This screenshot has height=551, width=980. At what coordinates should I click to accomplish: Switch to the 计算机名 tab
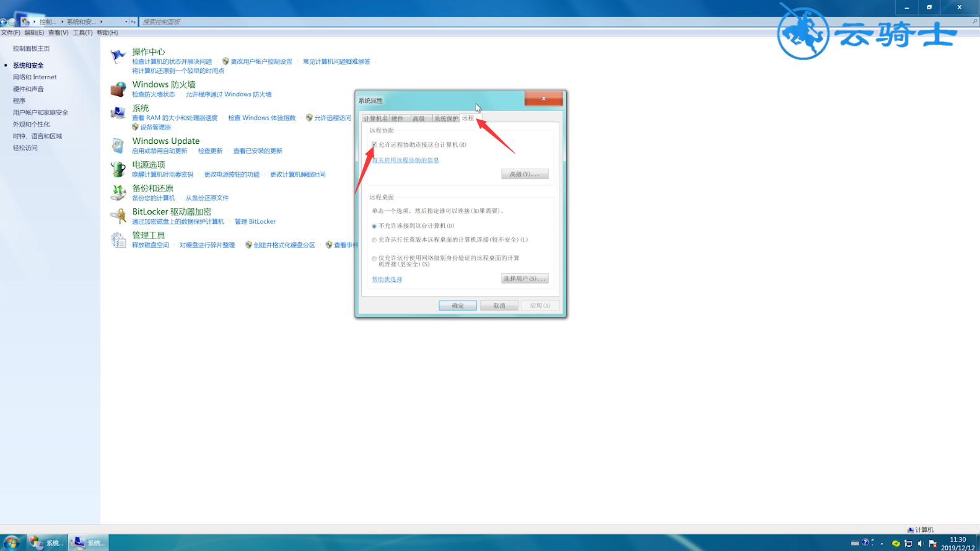coord(375,118)
